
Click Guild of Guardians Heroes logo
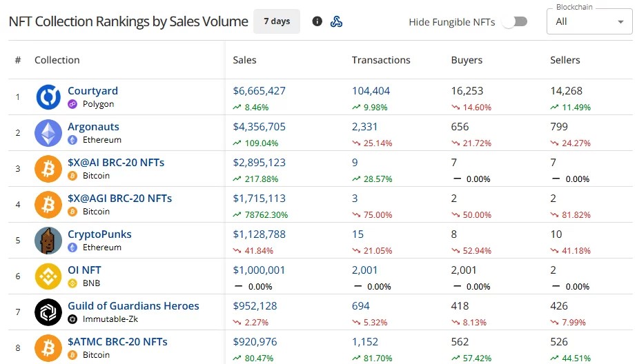(48, 312)
